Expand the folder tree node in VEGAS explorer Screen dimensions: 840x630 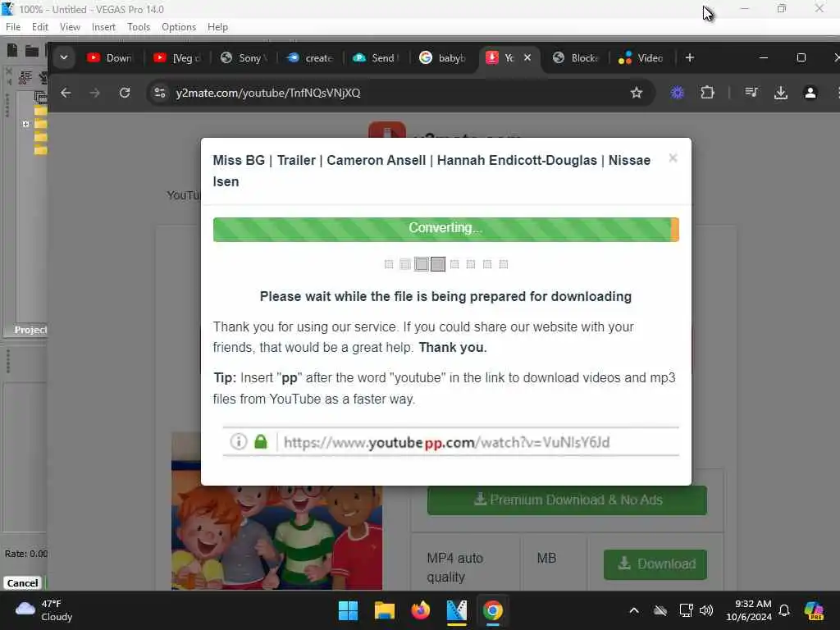[25, 124]
